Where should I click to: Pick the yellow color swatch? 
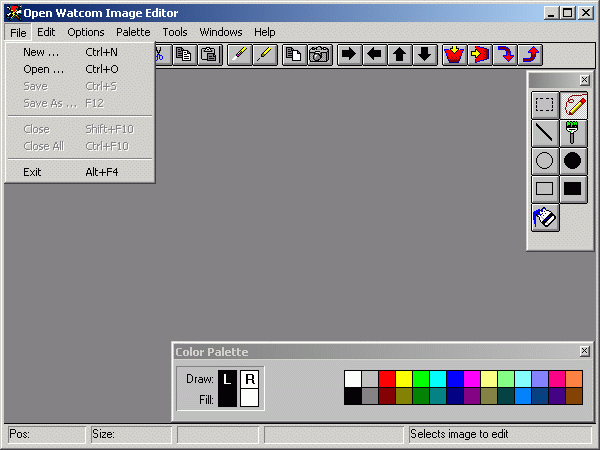[403, 379]
